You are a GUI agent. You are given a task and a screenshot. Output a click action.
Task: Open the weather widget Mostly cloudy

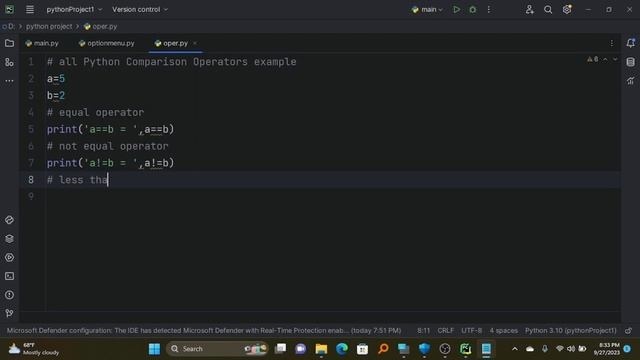[34, 349]
